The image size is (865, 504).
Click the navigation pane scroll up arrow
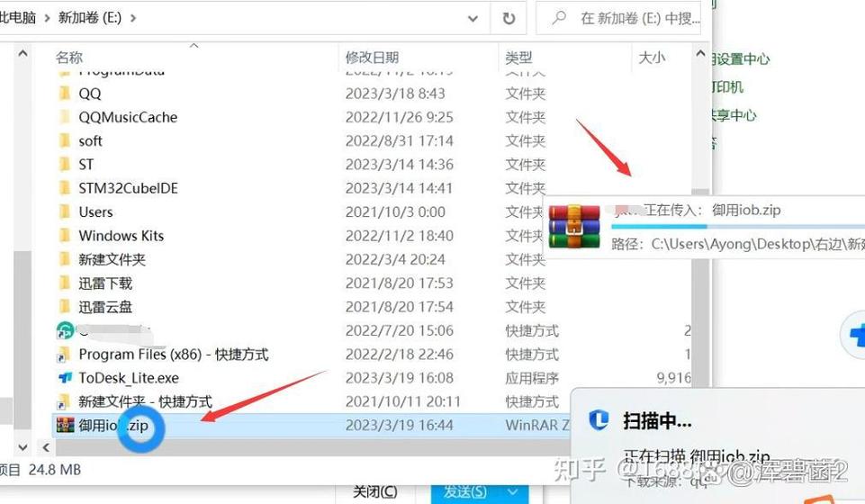click(23, 53)
